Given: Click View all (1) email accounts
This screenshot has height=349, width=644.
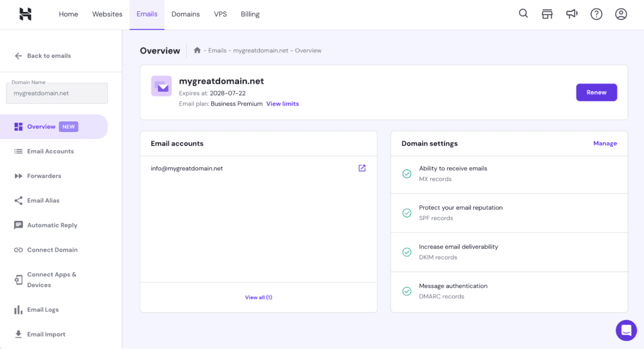Looking at the screenshot, I should 258,297.
